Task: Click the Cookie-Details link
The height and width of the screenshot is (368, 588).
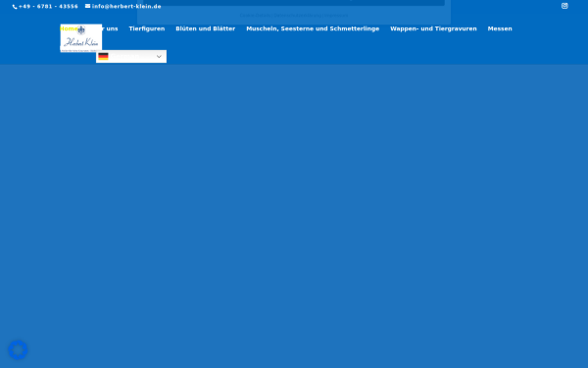Action: click(x=256, y=16)
